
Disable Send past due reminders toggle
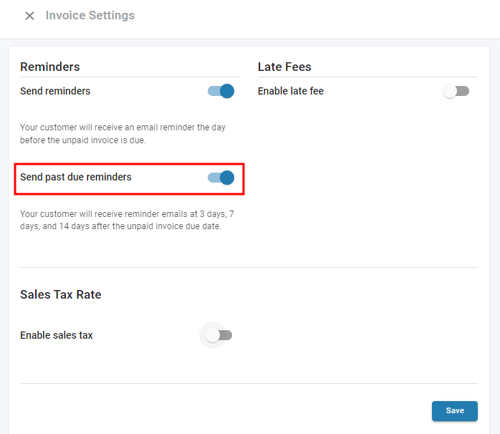click(x=221, y=178)
